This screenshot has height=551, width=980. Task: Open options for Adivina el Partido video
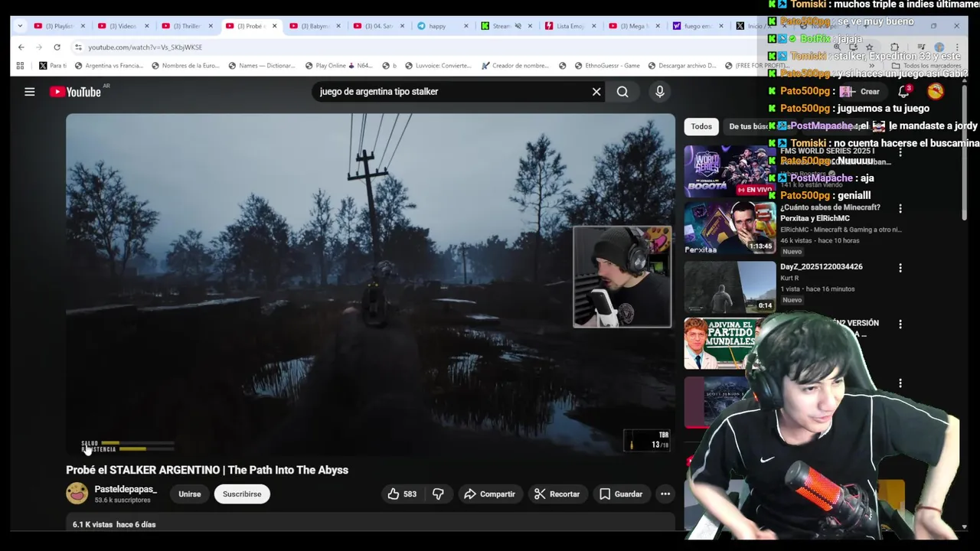click(900, 324)
